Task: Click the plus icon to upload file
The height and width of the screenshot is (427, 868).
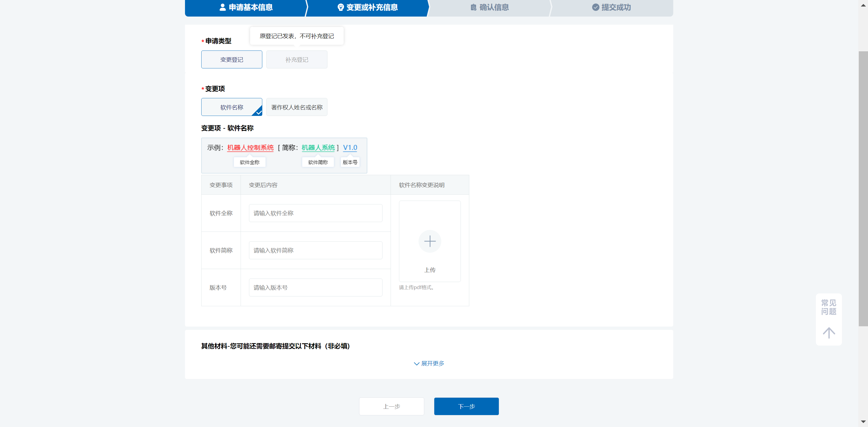Action: 430,241
